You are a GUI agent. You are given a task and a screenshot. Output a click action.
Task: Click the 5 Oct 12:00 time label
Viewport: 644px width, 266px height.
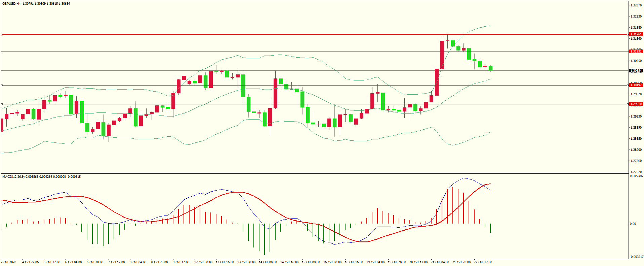point(52,262)
